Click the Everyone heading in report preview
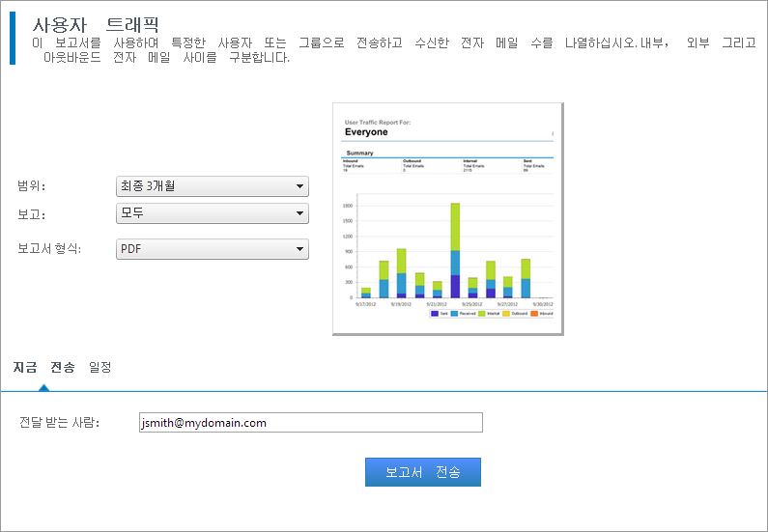The height and width of the screenshot is (532, 768). pos(366,132)
